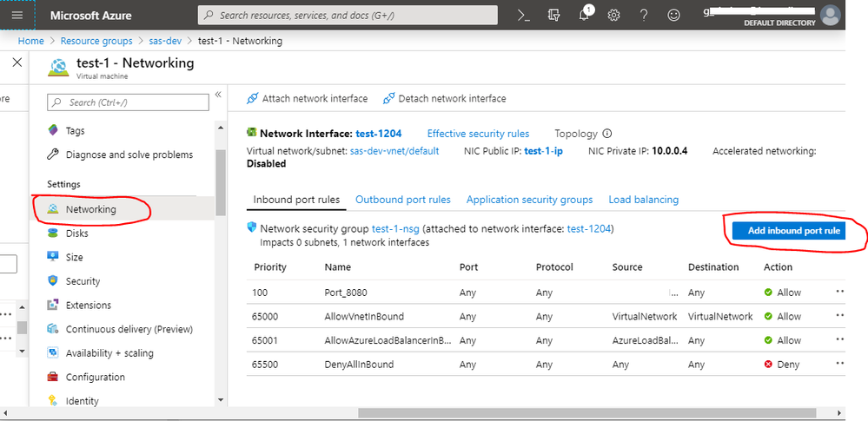This screenshot has height=421, width=868.
Task: Click the feedback smiley icon
Action: [x=673, y=15]
